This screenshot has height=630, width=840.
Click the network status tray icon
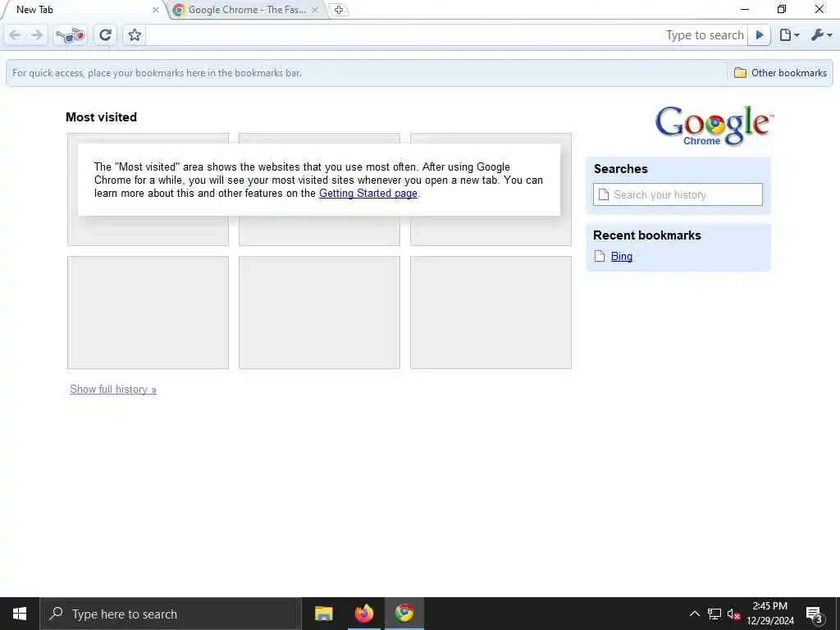click(714, 614)
